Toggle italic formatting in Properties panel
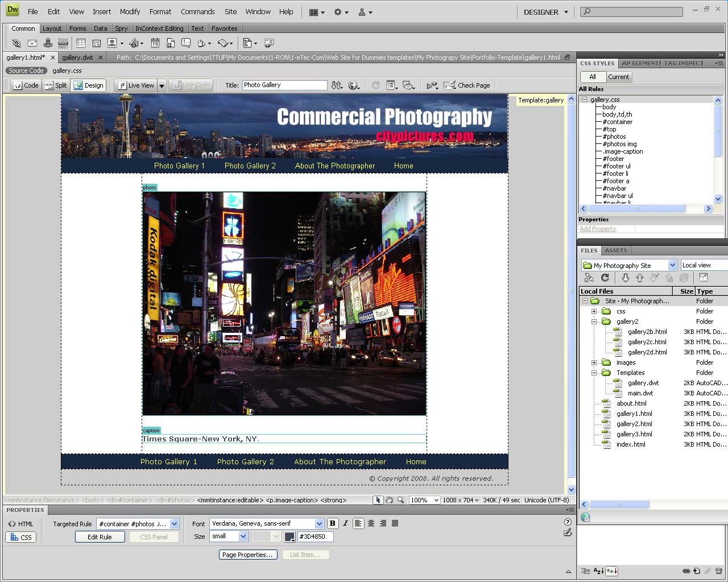The image size is (728, 582). point(346,523)
